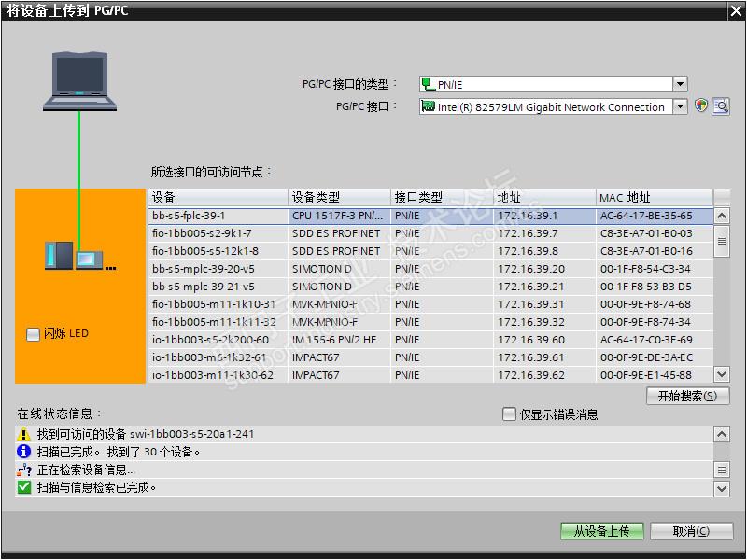Click the blue info icon in status list
Screen dimensions: 747x560
[23, 452]
